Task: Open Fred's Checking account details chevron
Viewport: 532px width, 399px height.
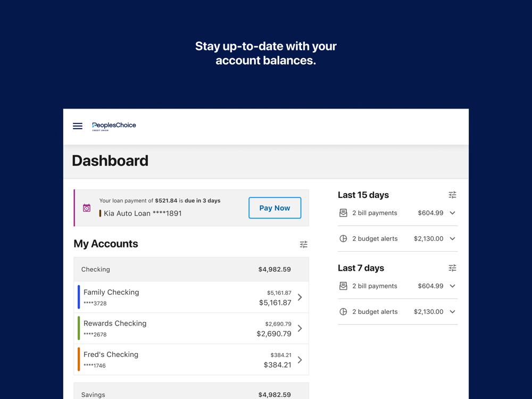Action: (x=300, y=360)
